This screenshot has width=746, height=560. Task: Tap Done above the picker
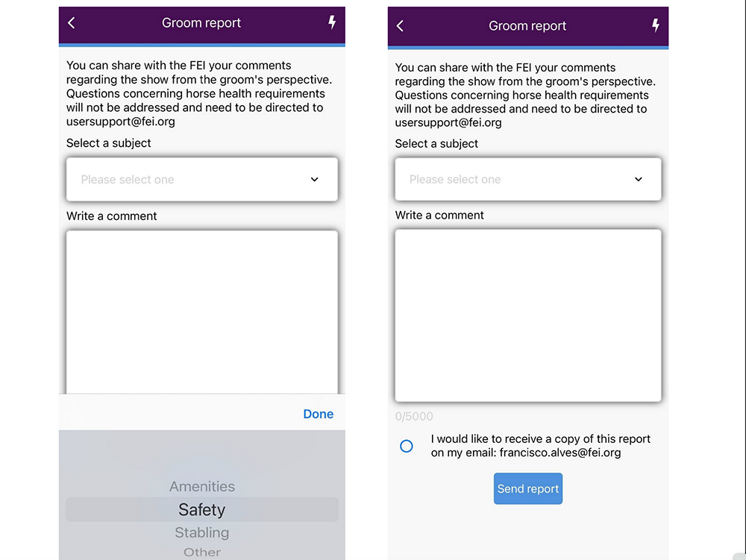click(319, 414)
